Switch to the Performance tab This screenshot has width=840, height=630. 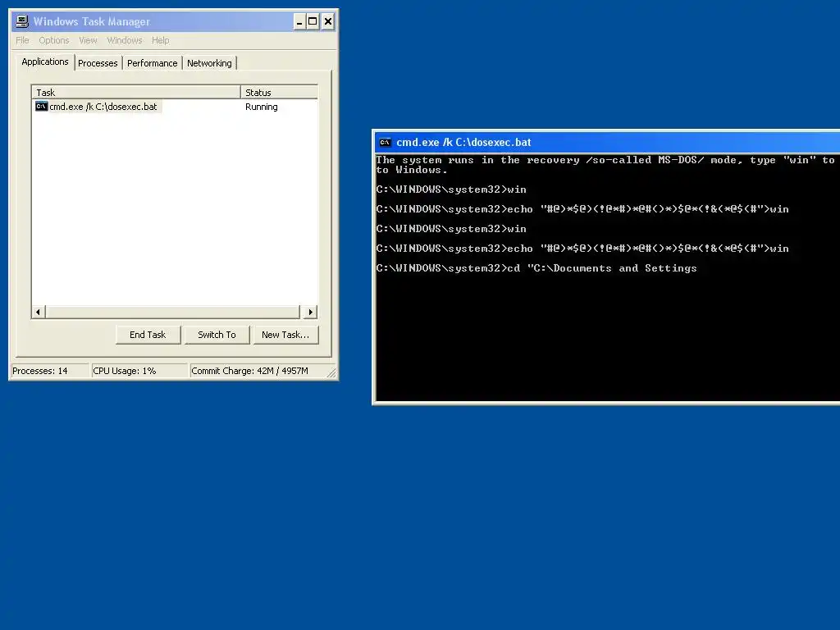pos(152,63)
